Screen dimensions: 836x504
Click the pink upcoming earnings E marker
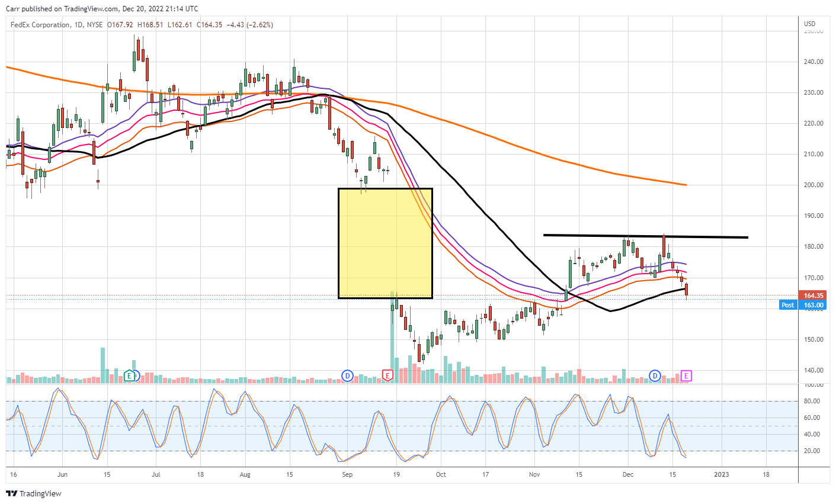686,375
